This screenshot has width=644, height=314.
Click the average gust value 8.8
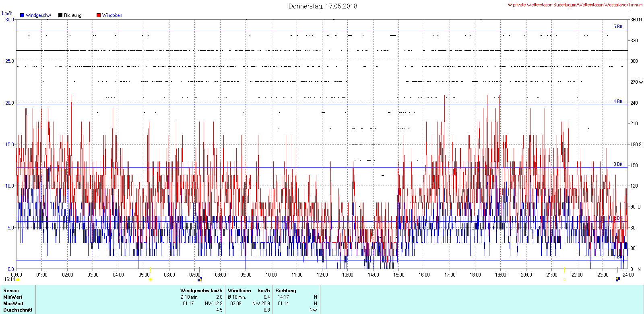(x=267, y=310)
